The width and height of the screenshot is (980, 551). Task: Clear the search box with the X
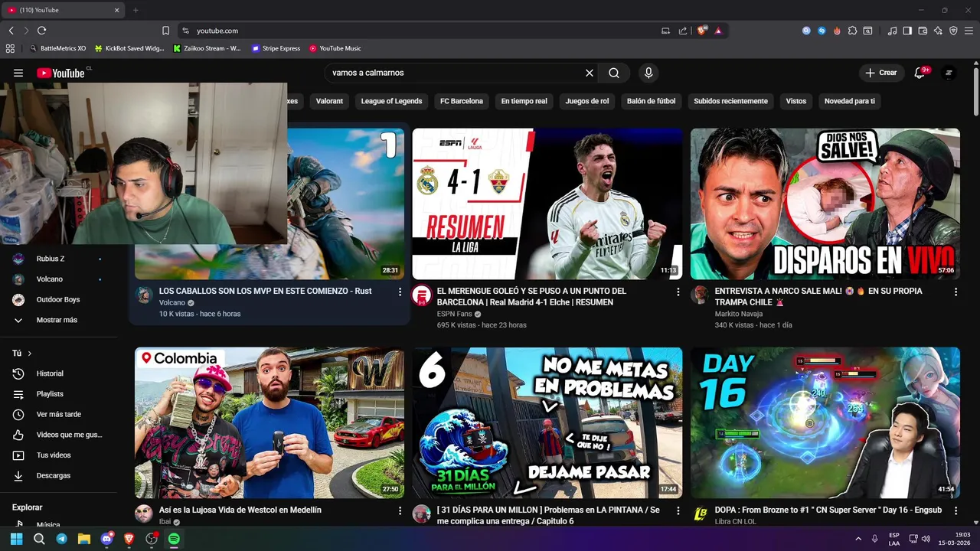tap(590, 73)
